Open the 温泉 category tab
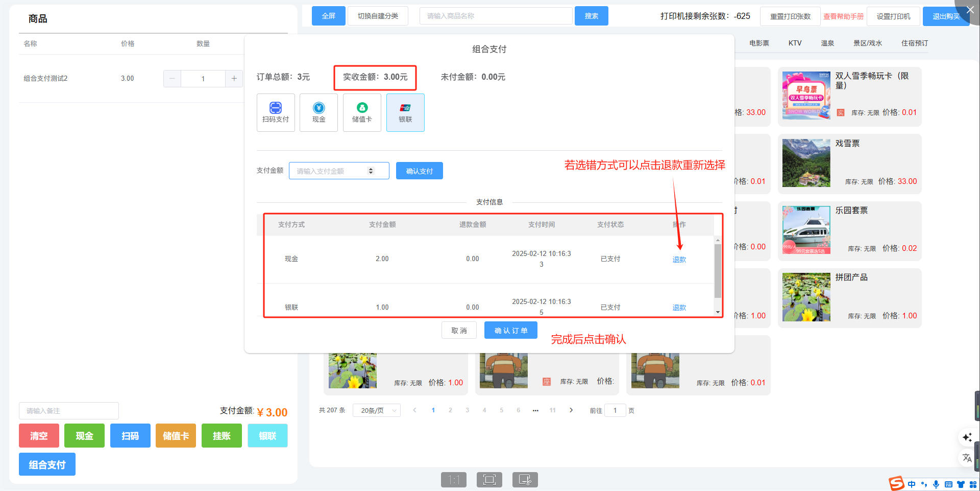This screenshot has width=980, height=491. point(827,43)
